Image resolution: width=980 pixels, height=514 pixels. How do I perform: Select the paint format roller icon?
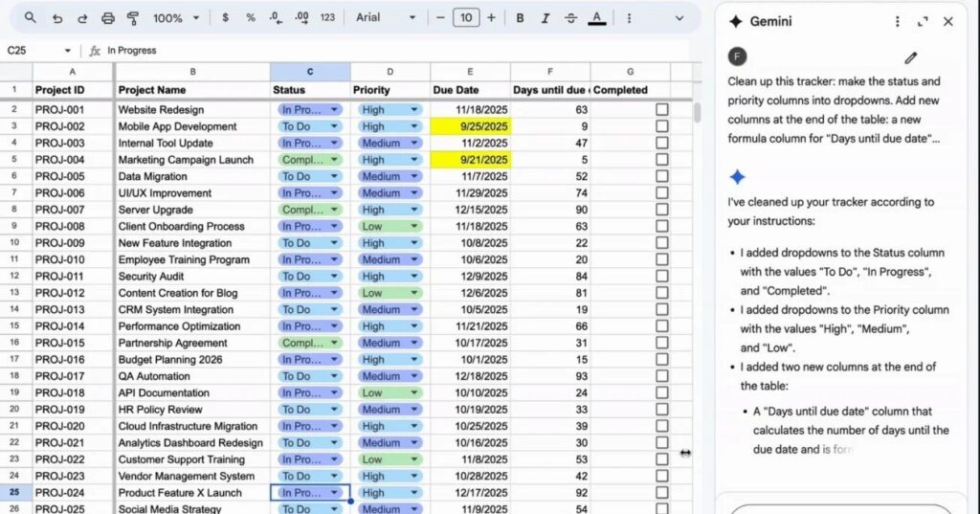pyautogui.click(x=133, y=18)
